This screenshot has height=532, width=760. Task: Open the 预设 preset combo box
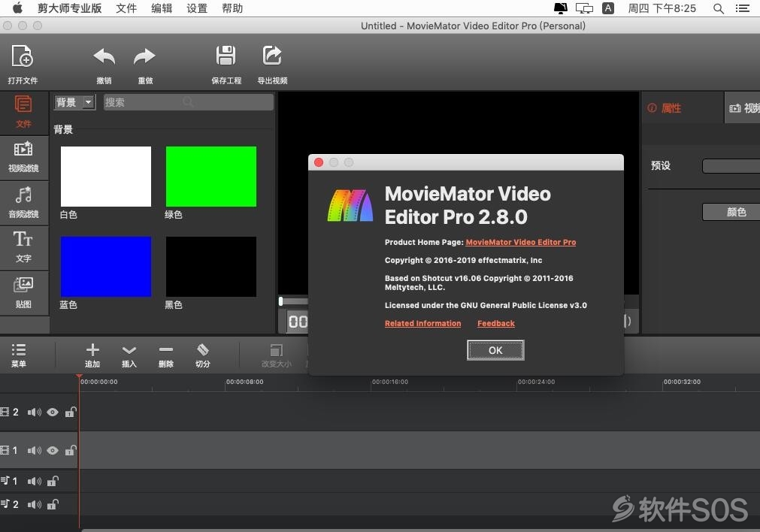pos(731,166)
